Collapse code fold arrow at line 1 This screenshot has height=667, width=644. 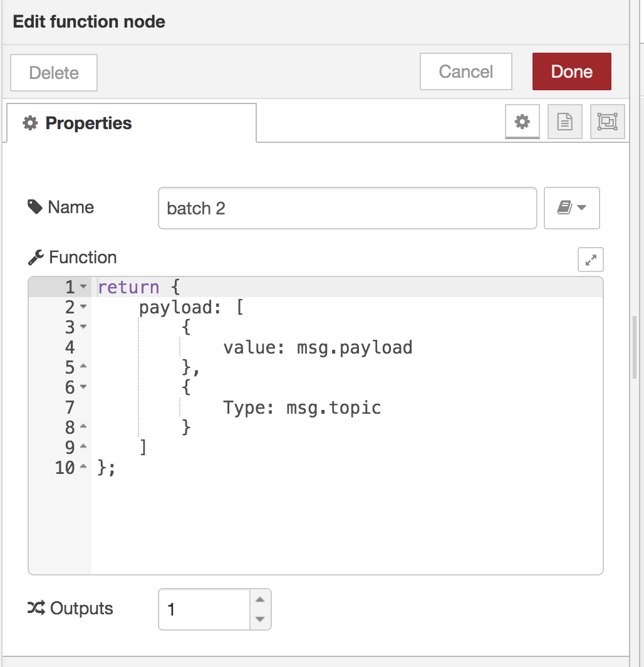click(84, 288)
